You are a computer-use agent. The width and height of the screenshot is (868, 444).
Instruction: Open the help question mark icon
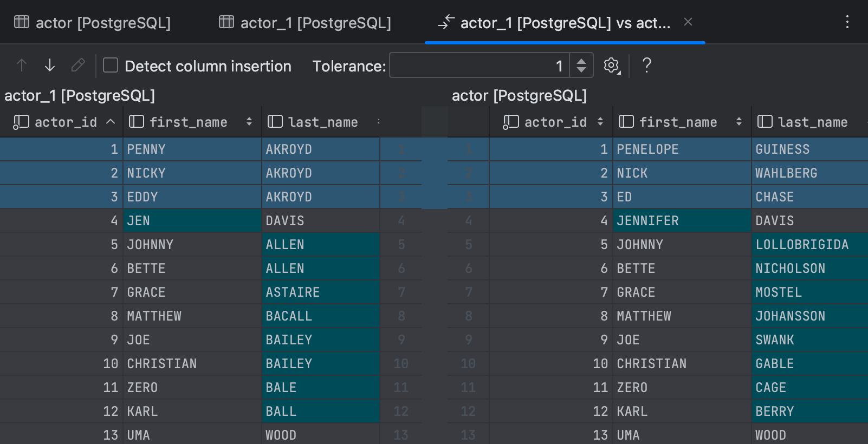coord(646,66)
